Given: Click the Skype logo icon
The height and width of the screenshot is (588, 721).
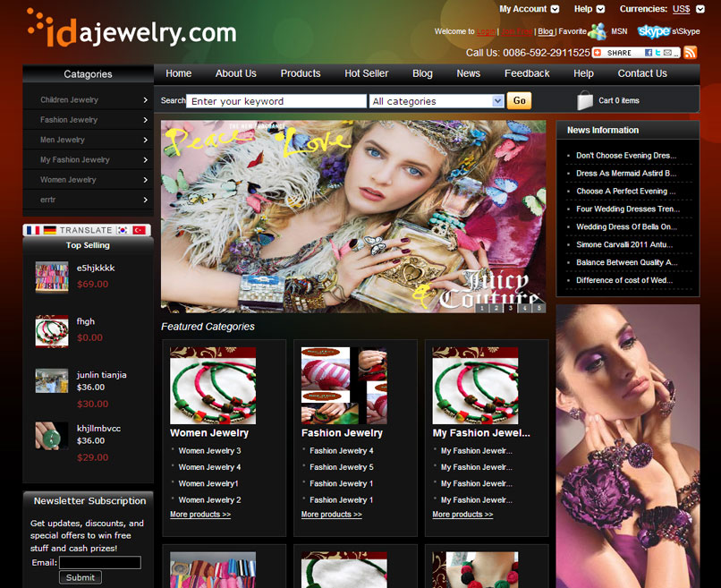Looking at the screenshot, I should tap(653, 31).
